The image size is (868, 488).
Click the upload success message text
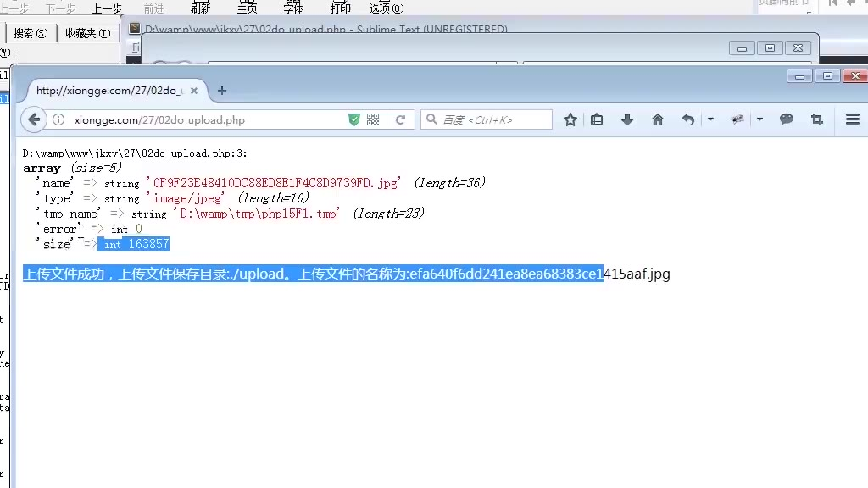347,274
